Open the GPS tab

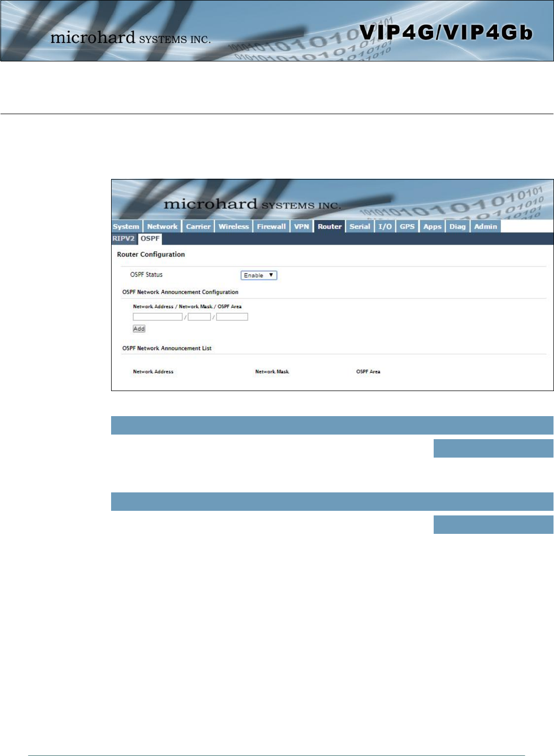(407, 226)
